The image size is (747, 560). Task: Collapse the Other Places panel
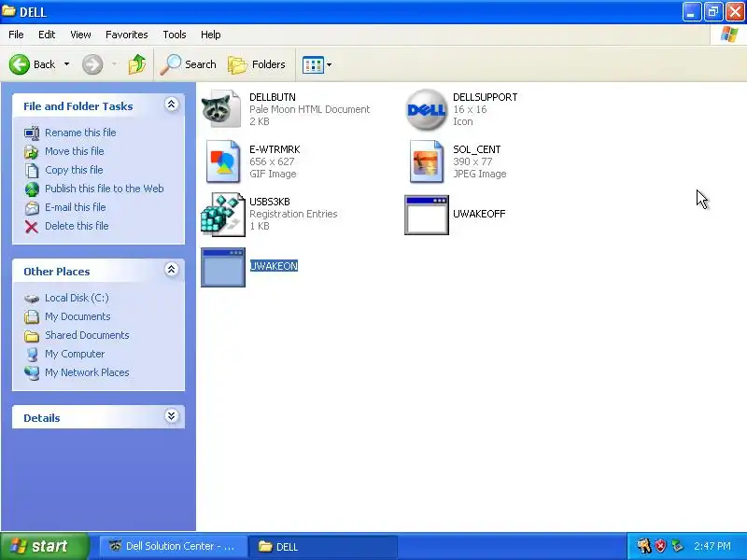pyautogui.click(x=172, y=270)
